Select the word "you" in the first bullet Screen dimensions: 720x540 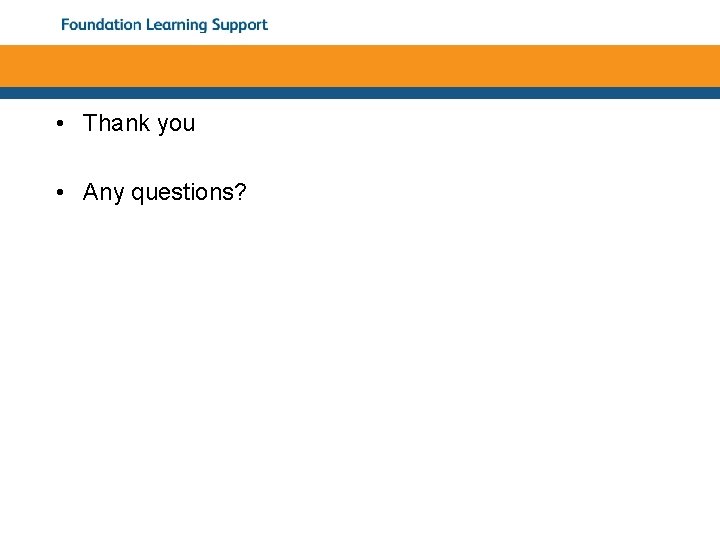coord(176,125)
